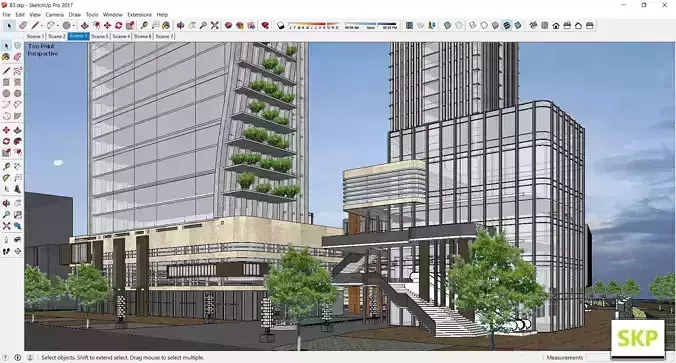Open the Window menu

point(113,15)
